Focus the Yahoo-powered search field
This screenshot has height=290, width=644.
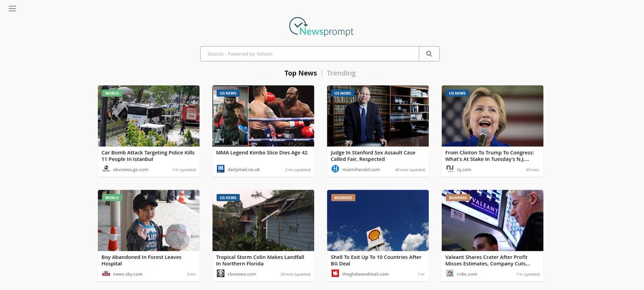click(310, 54)
